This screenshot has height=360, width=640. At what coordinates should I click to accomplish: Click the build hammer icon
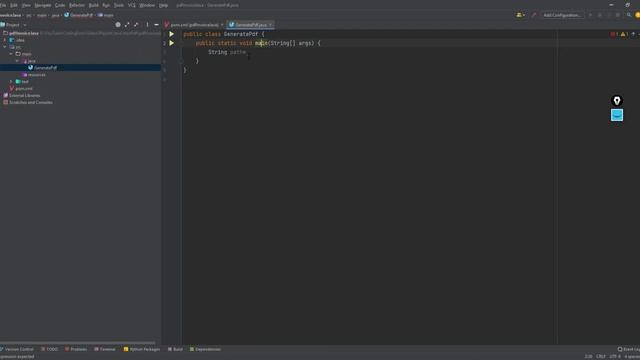(533, 15)
